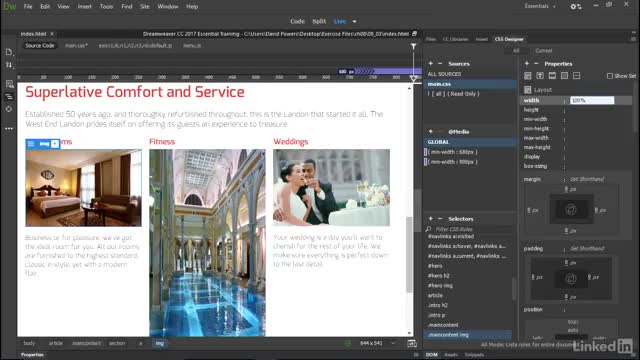Remove the CSS source with the minus icon
The image size is (640, 360).
pos(440,64)
